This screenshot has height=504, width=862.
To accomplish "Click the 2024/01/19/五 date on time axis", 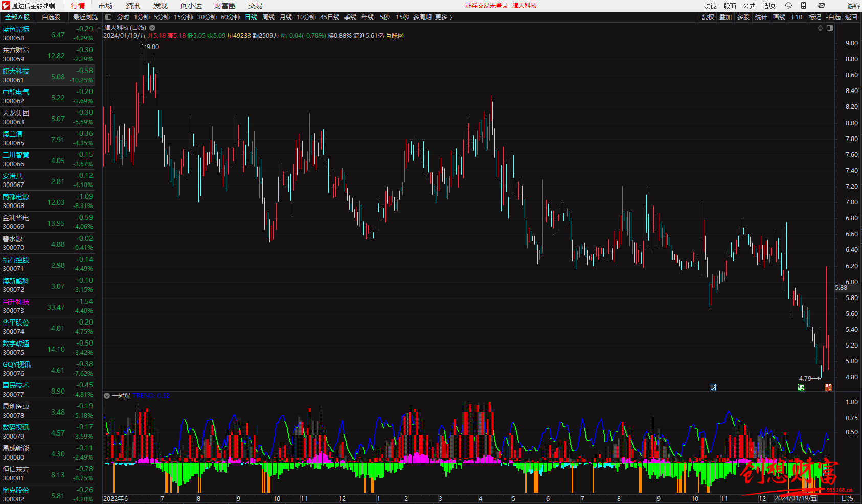I will (x=796, y=498).
